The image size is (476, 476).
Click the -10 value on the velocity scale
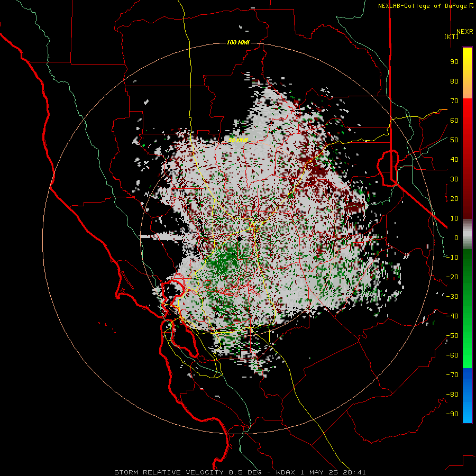click(452, 258)
